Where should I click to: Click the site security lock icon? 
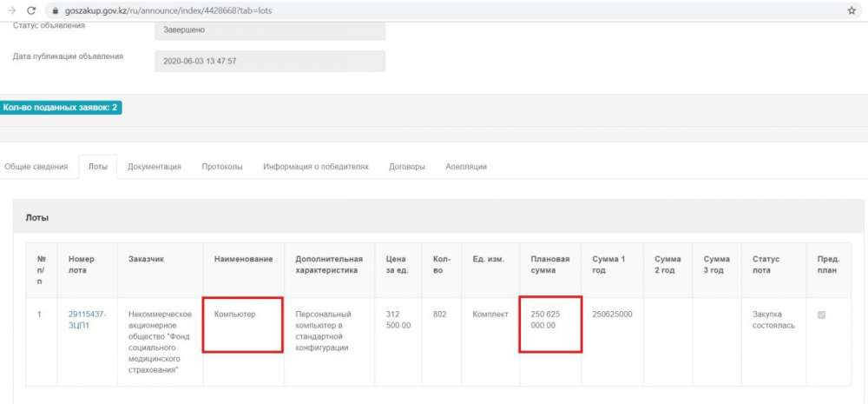[x=55, y=10]
